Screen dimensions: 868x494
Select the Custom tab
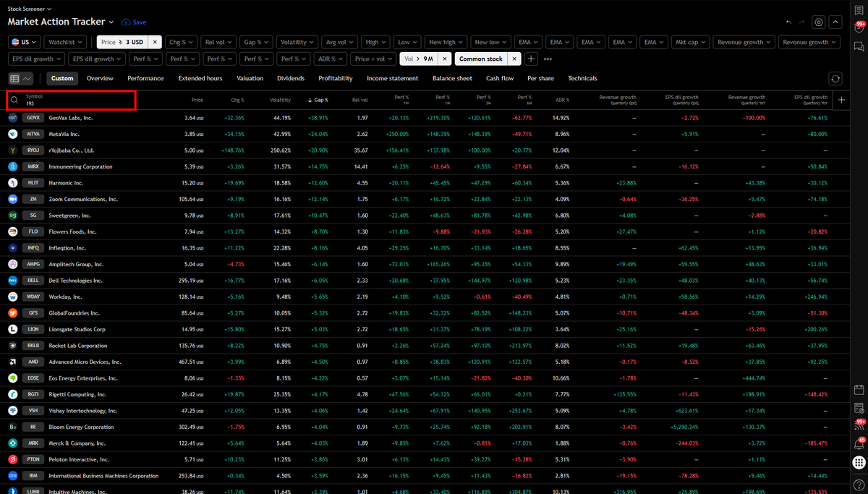click(62, 78)
